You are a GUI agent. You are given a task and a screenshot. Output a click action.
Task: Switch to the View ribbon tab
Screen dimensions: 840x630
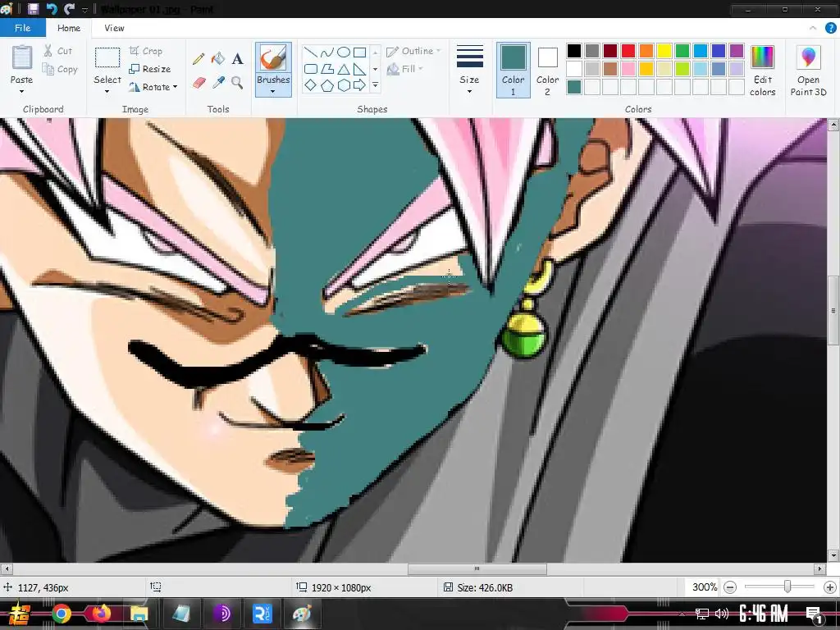tap(114, 28)
